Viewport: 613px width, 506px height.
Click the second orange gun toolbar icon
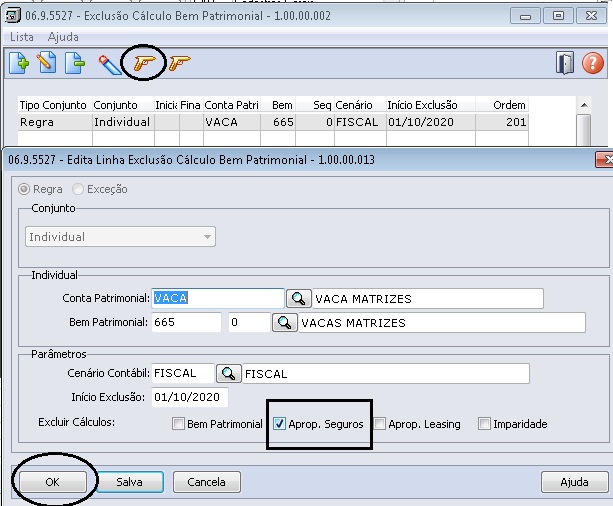click(180, 63)
